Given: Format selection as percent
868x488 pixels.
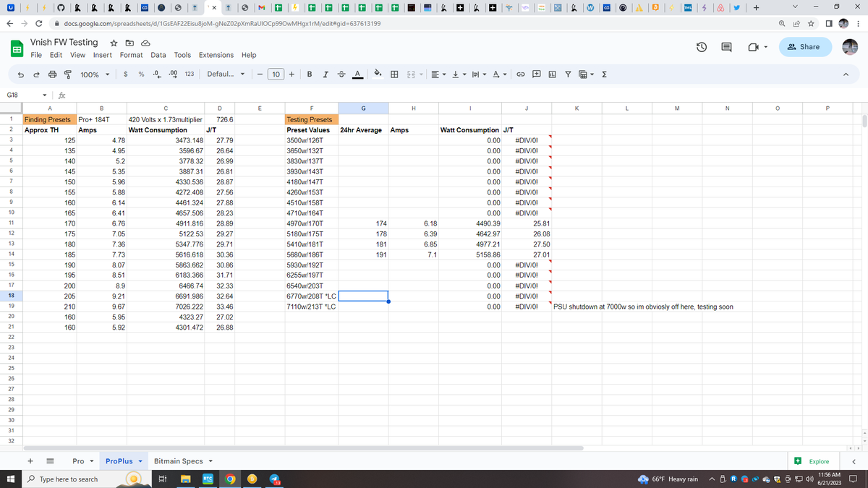Looking at the screenshot, I should [x=142, y=74].
